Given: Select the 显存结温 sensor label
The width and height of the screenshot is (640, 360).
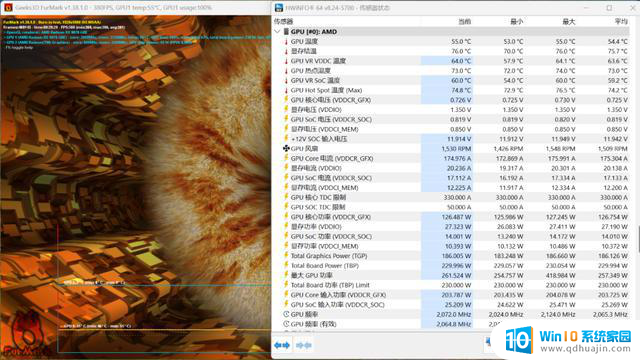Looking at the screenshot, I should pyautogui.click(x=304, y=51).
